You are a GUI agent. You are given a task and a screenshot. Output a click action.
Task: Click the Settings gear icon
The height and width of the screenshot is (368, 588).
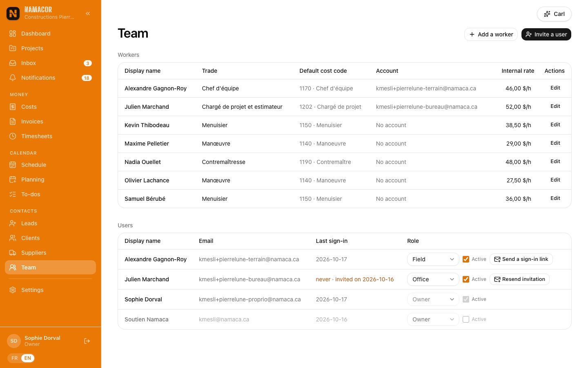pyautogui.click(x=13, y=290)
